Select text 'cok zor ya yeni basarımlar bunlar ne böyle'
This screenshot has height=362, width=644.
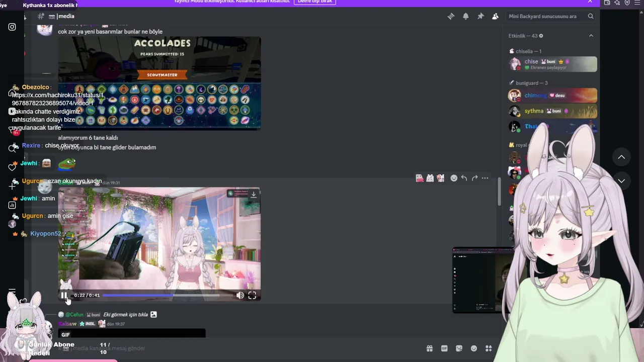tap(110, 32)
